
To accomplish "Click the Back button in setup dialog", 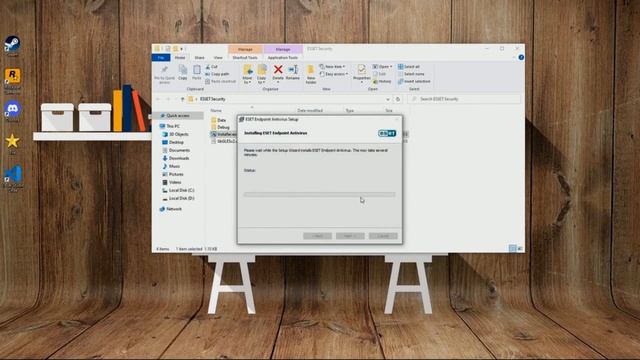I will point(318,236).
